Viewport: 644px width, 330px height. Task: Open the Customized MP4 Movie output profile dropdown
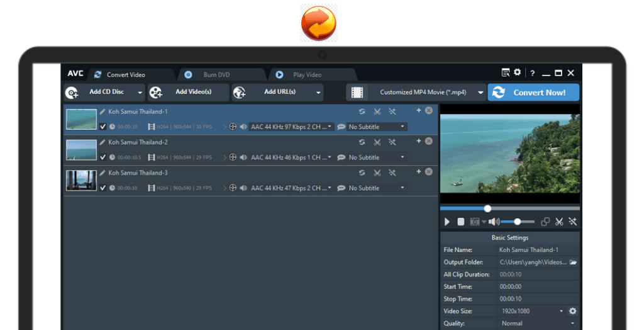coord(416,92)
